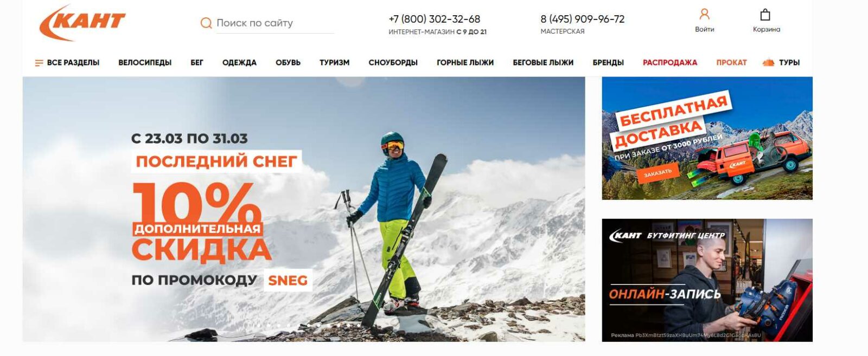This screenshot has width=868, height=356.
Task: Open the Велосипеды menu section
Action: pos(145,62)
